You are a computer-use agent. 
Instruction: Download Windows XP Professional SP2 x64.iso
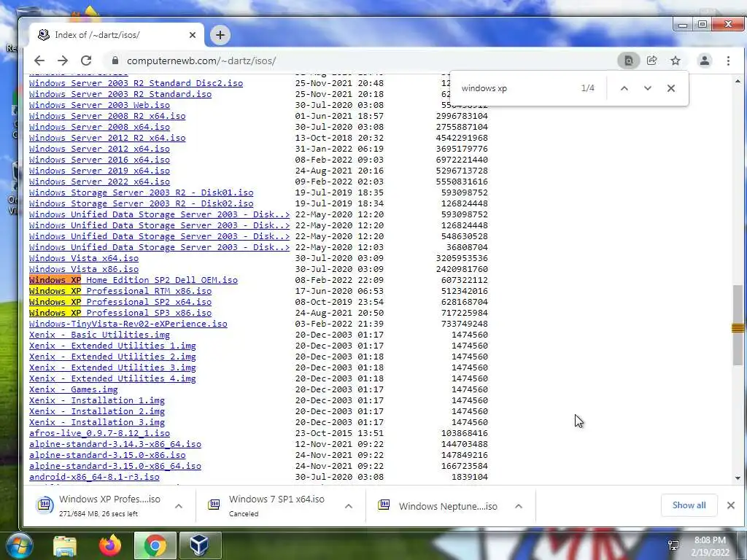point(120,302)
